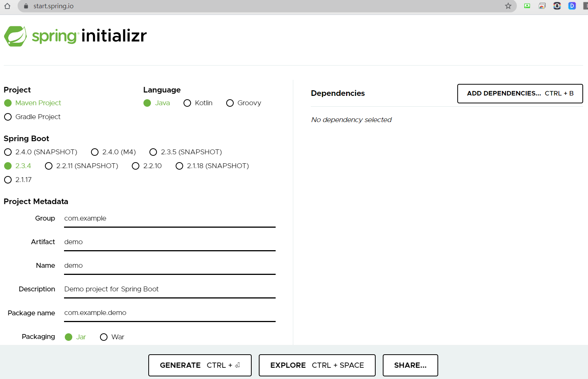Click the Project Metadata heading
The height and width of the screenshot is (379, 588).
36,201
